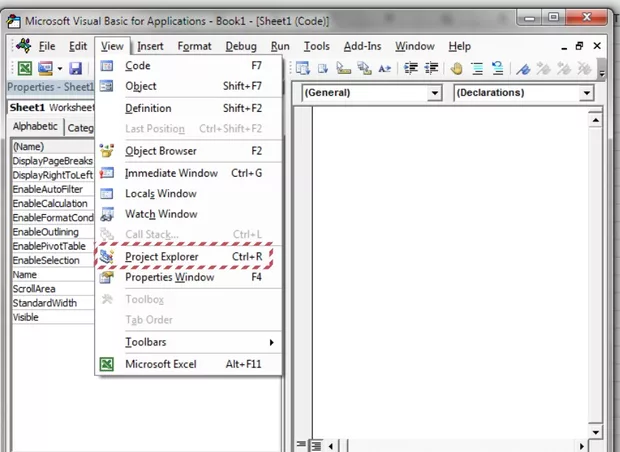The width and height of the screenshot is (620, 452).
Task: Select the Visible property row
Action: [x=53, y=318]
